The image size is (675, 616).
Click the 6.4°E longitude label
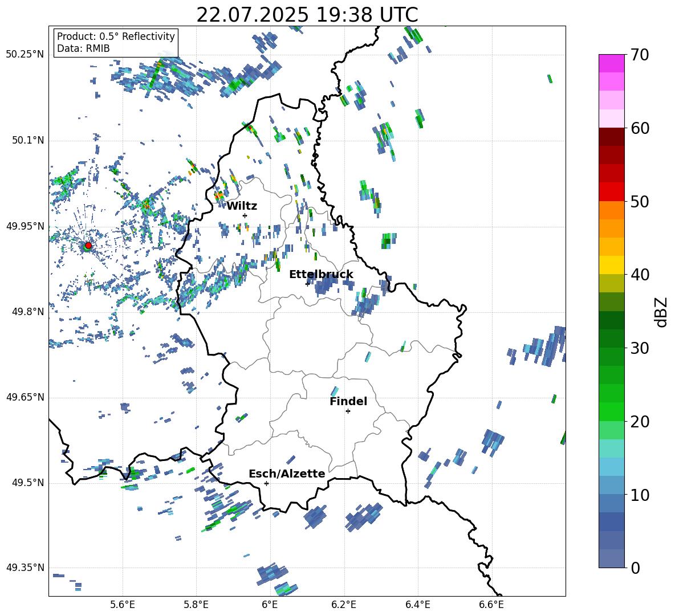[417, 605]
